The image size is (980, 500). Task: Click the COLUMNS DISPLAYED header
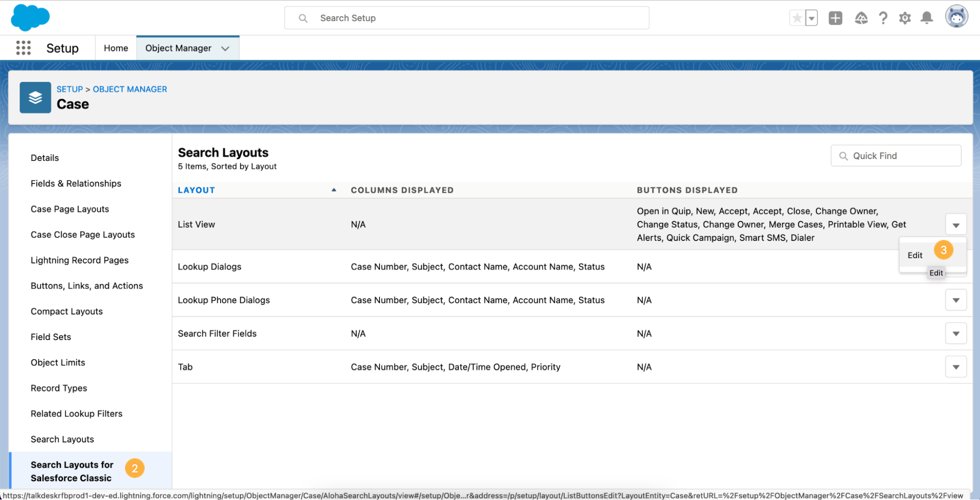pyautogui.click(x=402, y=190)
